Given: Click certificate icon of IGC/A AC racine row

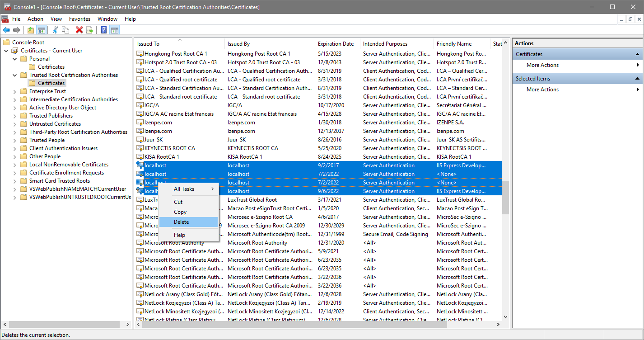Looking at the screenshot, I should click(140, 114).
